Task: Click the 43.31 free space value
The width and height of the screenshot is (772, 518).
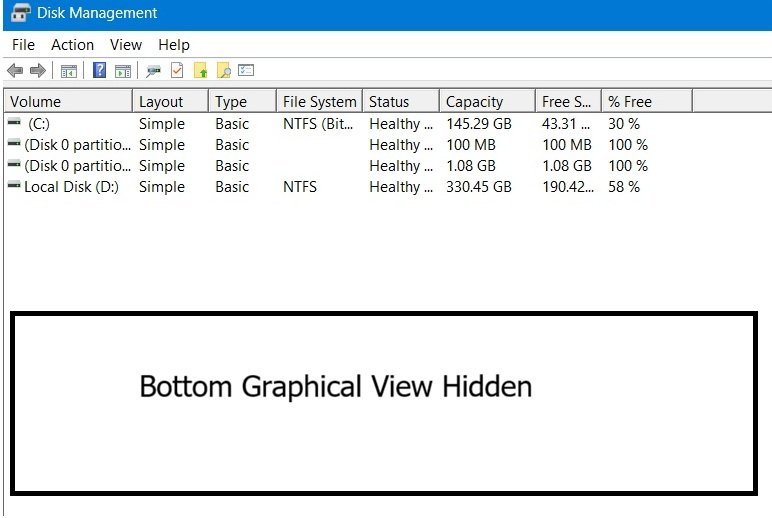Action: pyautogui.click(x=566, y=124)
